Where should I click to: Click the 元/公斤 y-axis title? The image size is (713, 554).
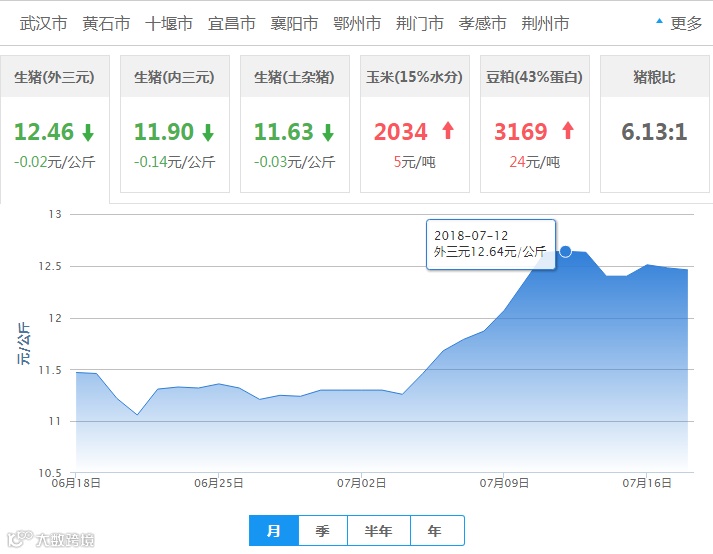24,343
